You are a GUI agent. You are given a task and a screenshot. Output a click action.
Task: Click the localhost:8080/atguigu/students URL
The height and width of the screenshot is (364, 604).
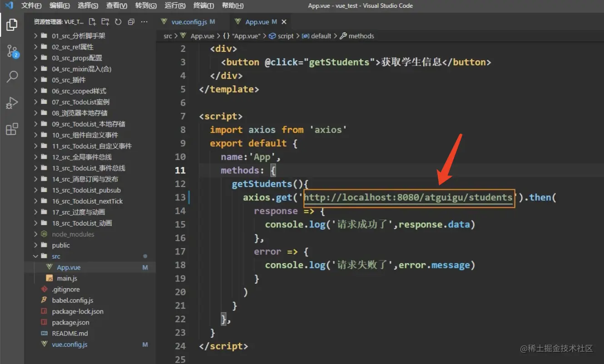click(409, 197)
